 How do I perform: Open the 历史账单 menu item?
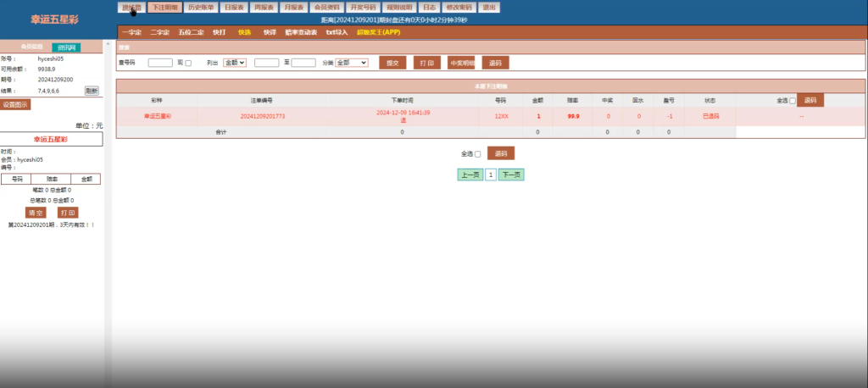click(x=200, y=7)
